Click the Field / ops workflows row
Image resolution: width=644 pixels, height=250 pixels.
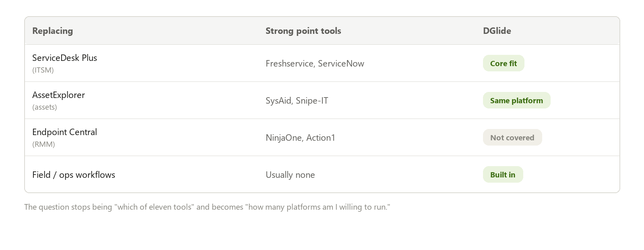[322, 175]
